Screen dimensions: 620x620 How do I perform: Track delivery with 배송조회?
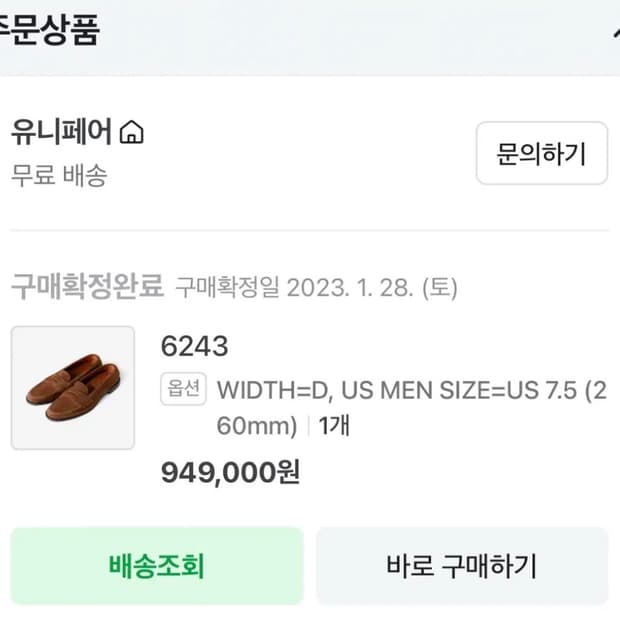click(x=156, y=566)
